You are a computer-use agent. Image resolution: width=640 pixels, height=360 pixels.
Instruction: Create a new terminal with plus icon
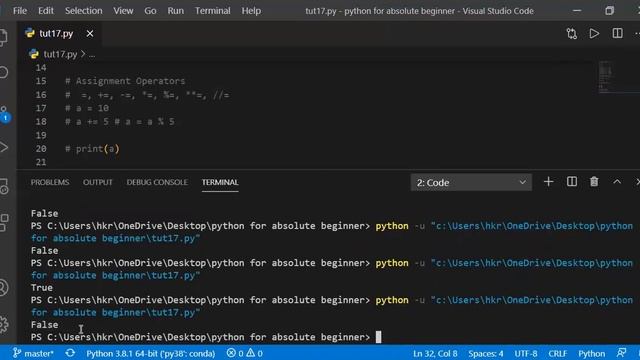pyautogui.click(x=549, y=182)
